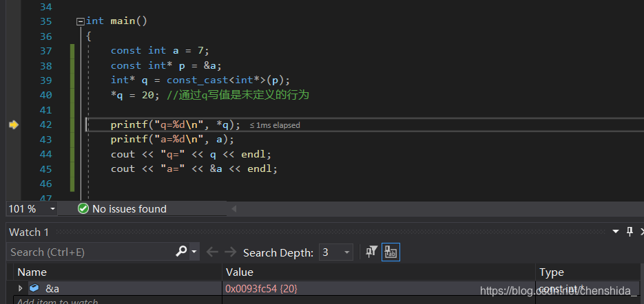Click the ≤ 1ms elapsed perf tip
Viewport: 644px width, 304px height.
point(275,125)
